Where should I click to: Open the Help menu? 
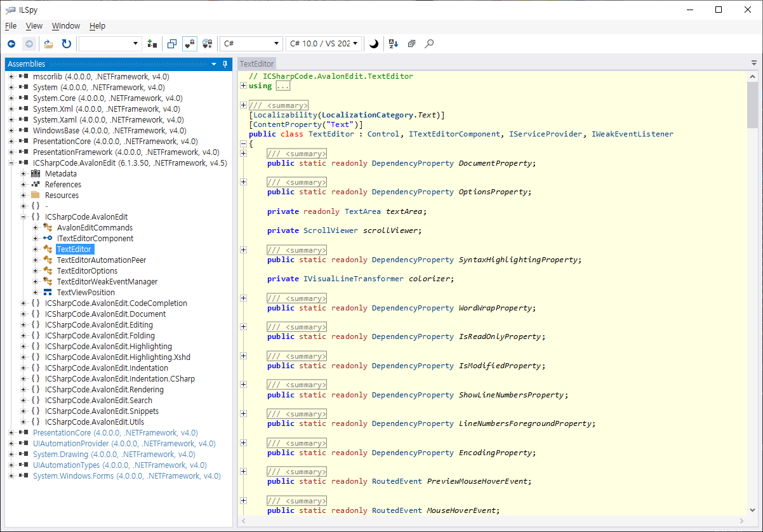97,26
